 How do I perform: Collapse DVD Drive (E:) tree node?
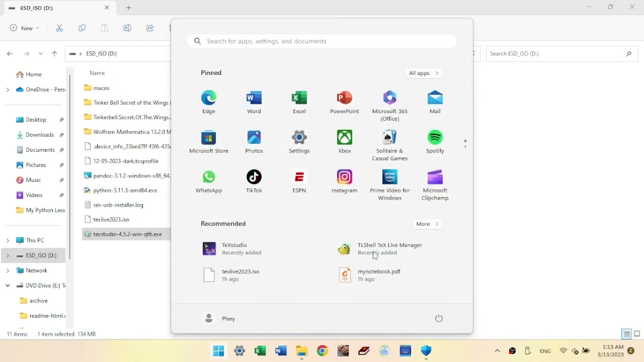(8, 286)
